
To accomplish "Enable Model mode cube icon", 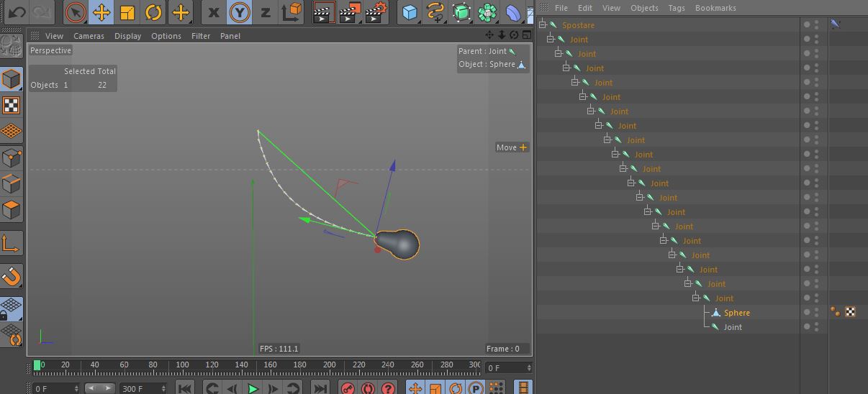I will click(12, 78).
